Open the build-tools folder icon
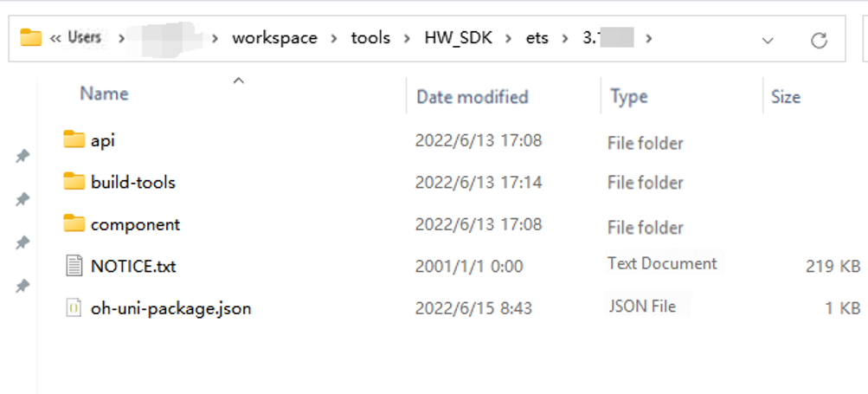The image size is (868, 394). click(x=74, y=182)
